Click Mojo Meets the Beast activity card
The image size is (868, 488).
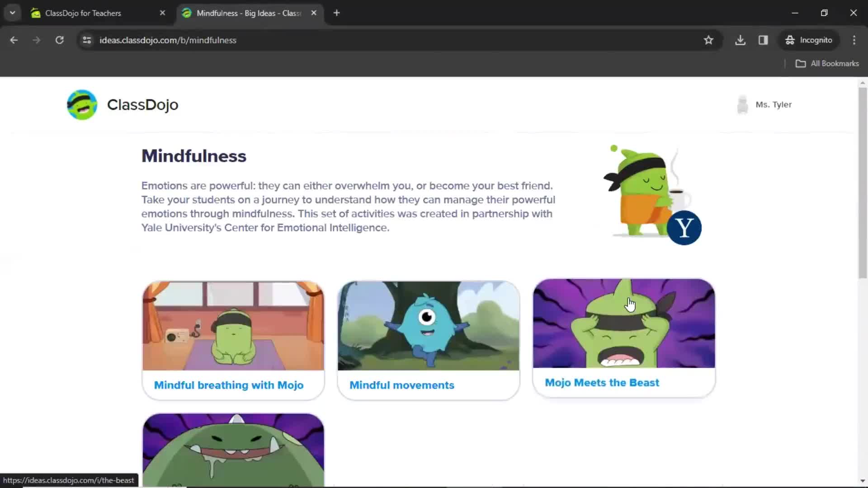[624, 337]
